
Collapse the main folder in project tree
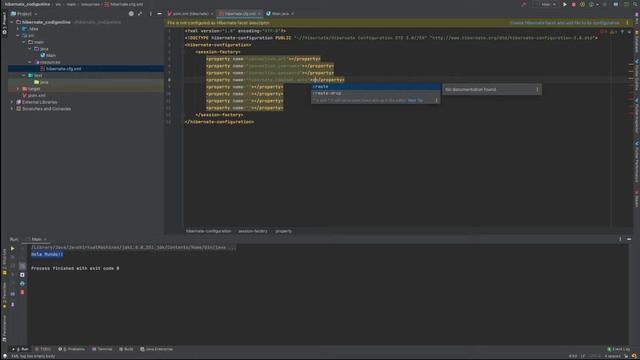(x=24, y=42)
